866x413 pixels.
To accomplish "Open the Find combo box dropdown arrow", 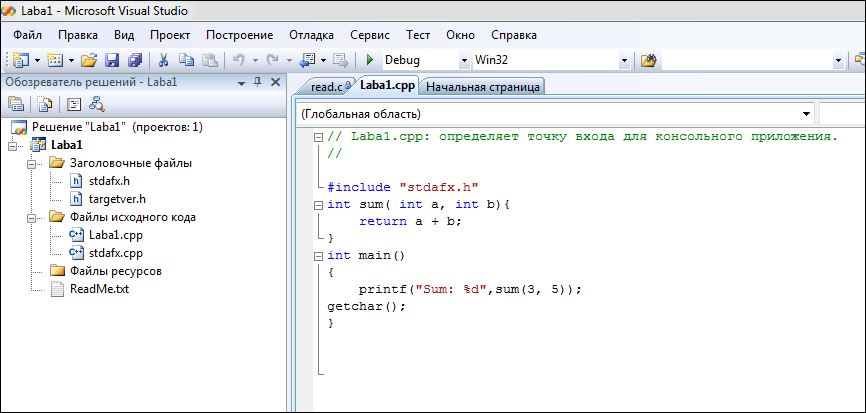I will (838, 60).
